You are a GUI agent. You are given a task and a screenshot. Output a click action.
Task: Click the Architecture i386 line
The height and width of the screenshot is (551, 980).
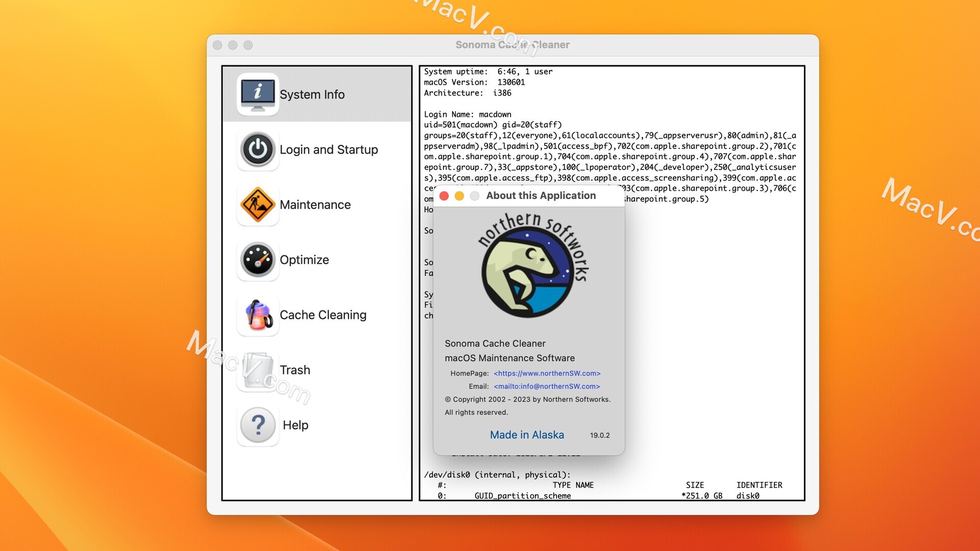[468, 93]
